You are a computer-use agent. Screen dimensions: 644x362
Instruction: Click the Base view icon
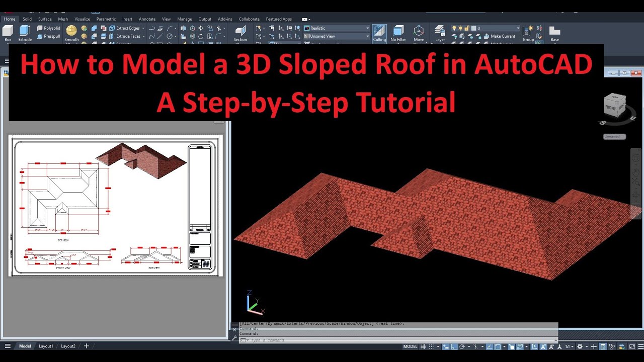554,33
